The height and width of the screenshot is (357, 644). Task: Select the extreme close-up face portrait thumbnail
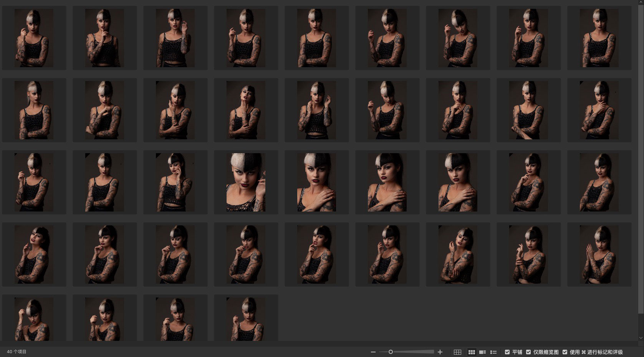pyautogui.click(x=246, y=182)
